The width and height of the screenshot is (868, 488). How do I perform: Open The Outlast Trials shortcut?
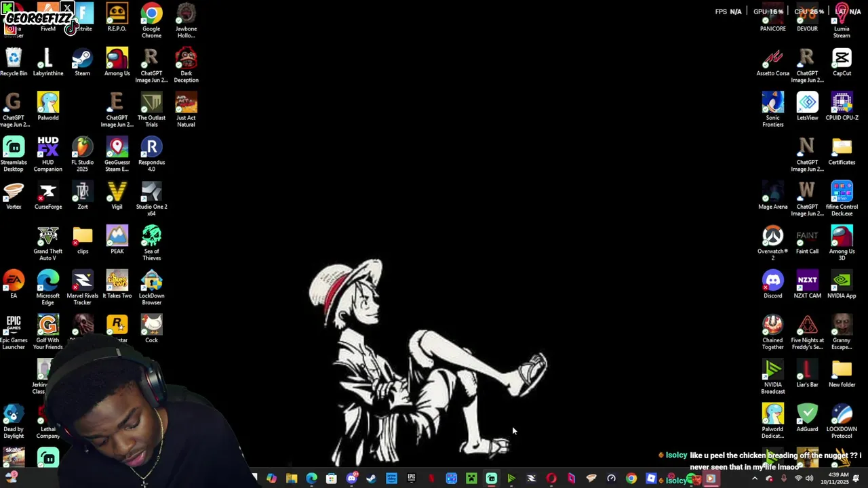151,109
